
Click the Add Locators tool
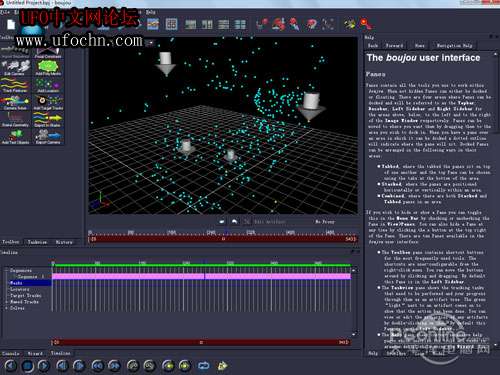click(48, 85)
